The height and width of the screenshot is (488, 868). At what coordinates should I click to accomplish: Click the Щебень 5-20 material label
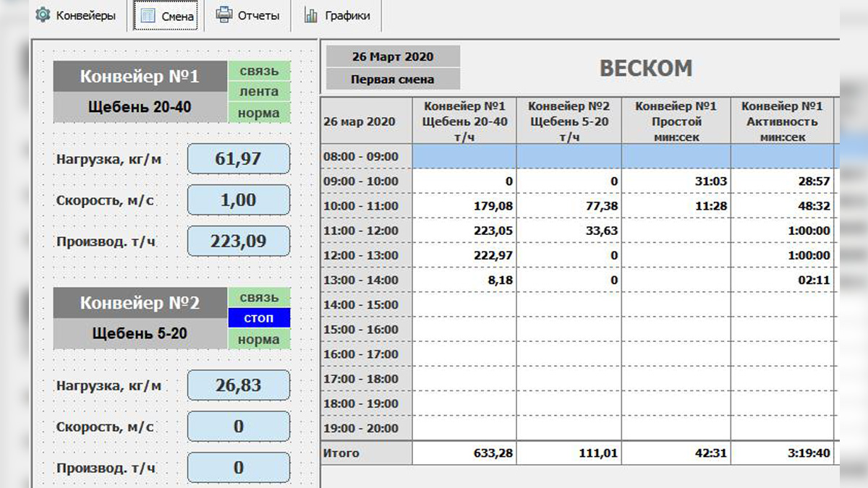pyautogui.click(x=140, y=333)
